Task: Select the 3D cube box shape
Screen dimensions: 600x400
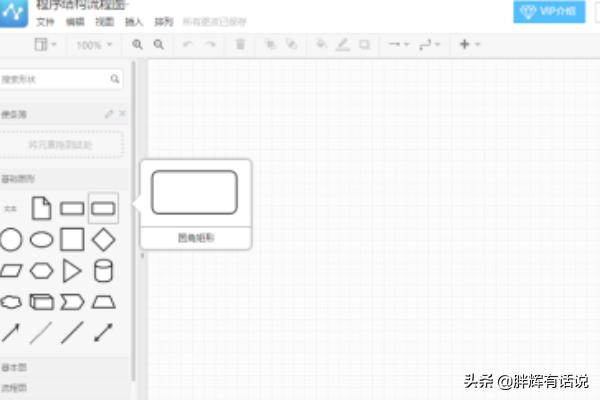Action: 42,302
